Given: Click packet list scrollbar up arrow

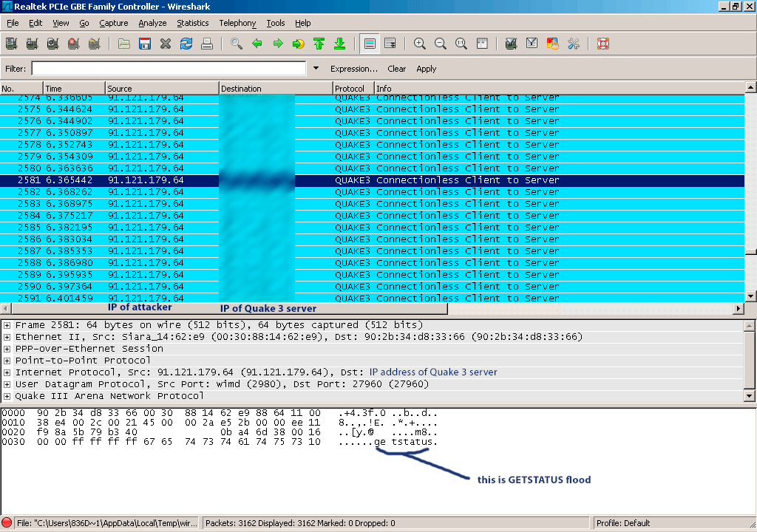Looking at the screenshot, I should 751,87.
